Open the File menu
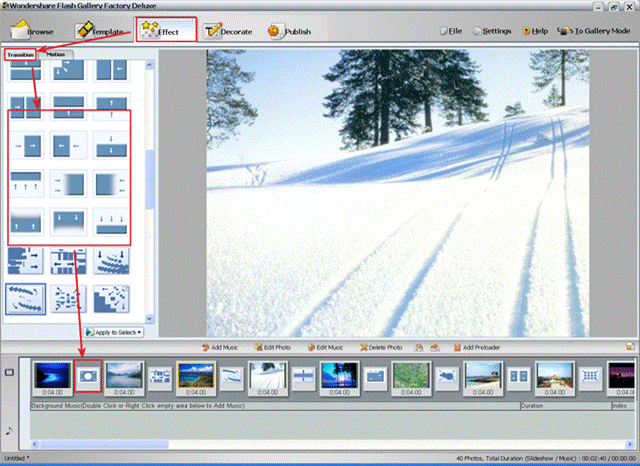The width and height of the screenshot is (640, 466). [x=451, y=31]
